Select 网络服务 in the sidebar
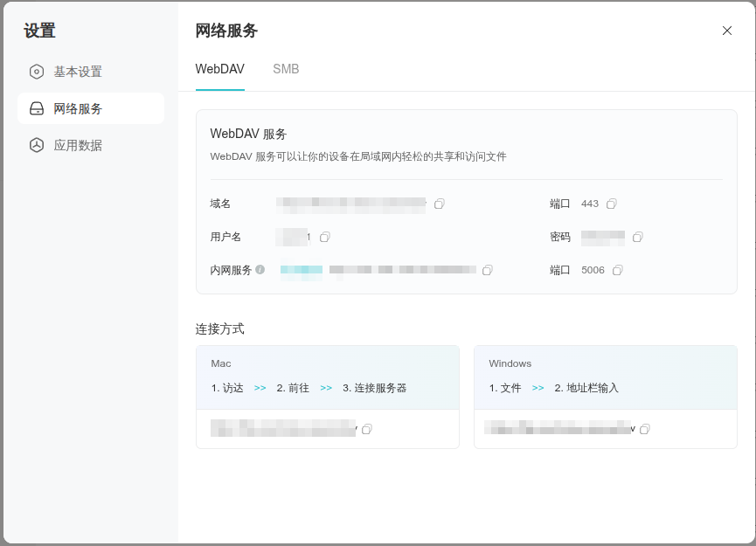The width and height of the screenshot is (756, 546). coord(91,108)
